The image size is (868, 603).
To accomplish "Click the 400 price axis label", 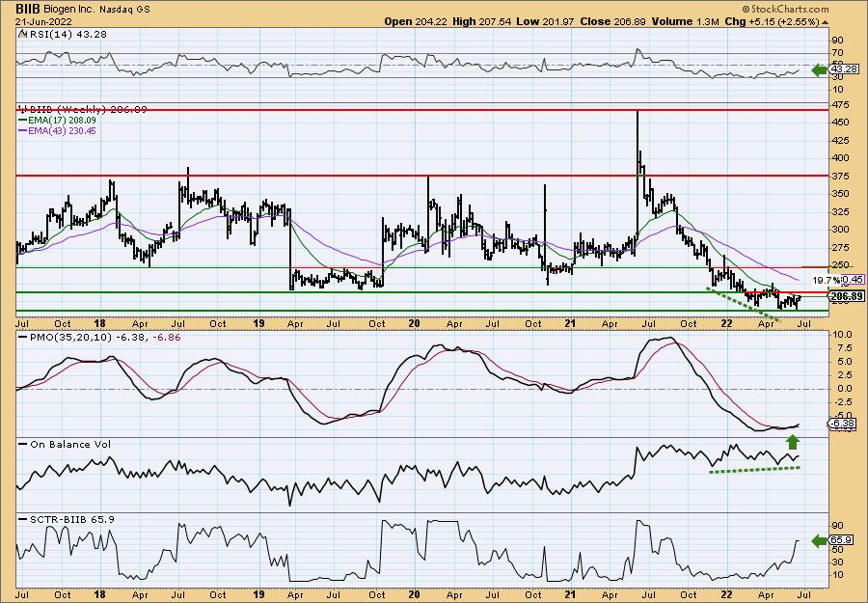I will 840,158.
